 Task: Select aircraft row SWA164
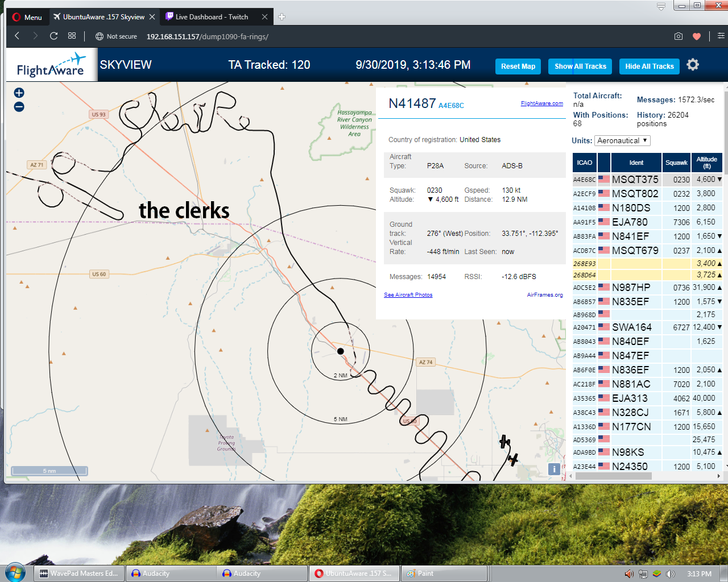coord(647,327)
